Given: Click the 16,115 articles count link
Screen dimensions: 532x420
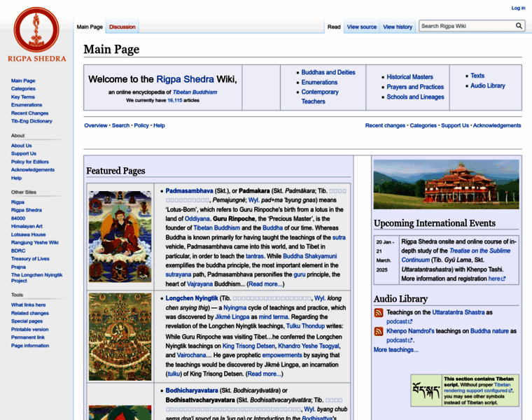Looking at the screenshot, I should [x=175, y=100].
